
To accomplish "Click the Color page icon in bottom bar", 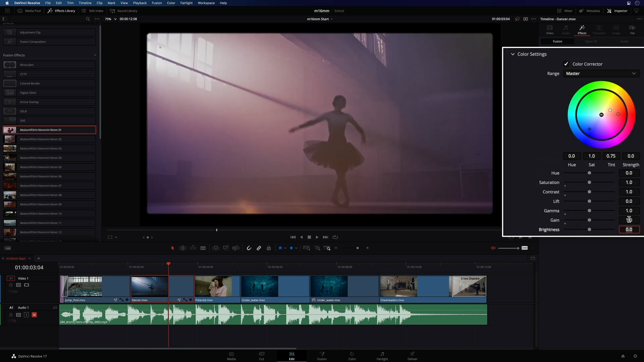I will (352, 356).
